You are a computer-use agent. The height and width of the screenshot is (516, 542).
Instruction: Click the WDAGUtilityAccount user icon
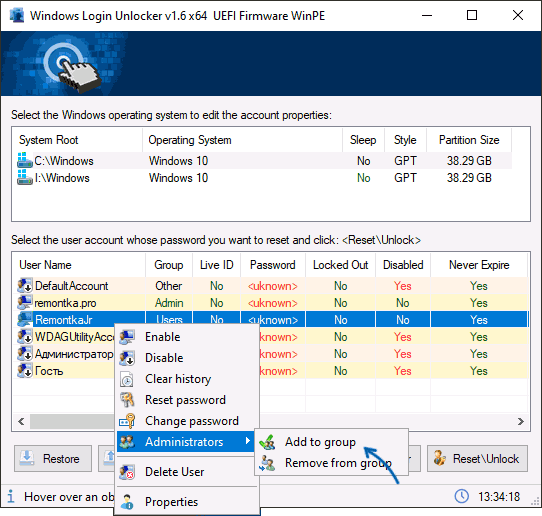[x=25, y=337]
